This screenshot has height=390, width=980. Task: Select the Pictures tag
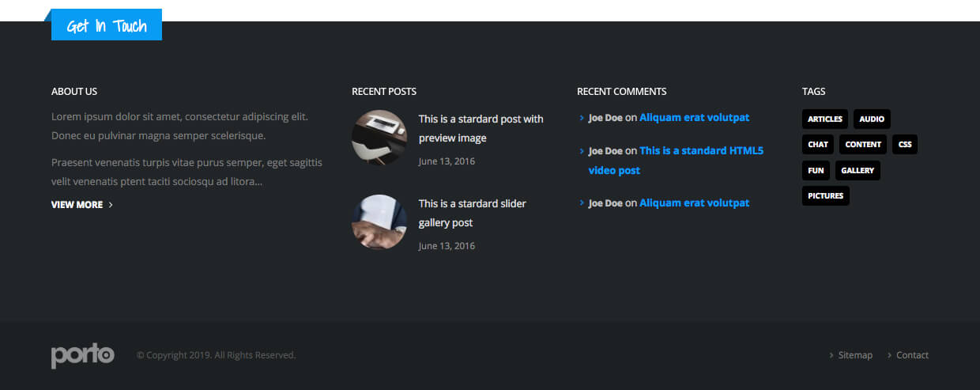[x=826, y=195]
